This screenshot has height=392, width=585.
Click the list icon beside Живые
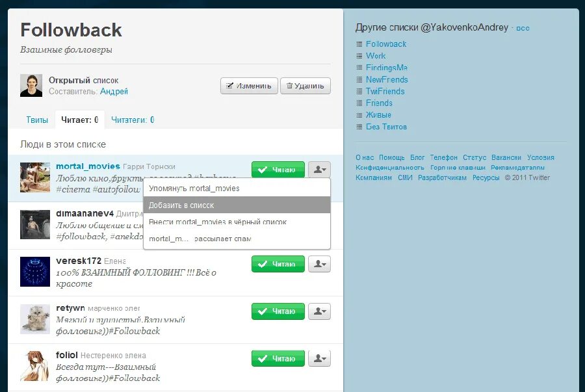359,115
